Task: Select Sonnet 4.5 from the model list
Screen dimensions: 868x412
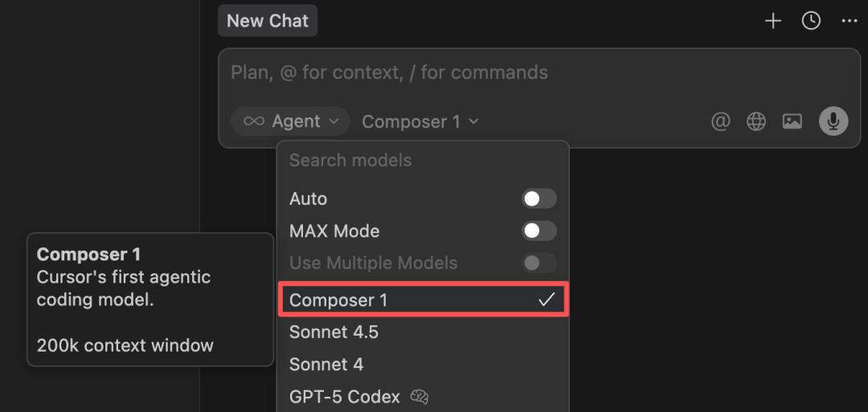Action: click(x=423, y=332)
